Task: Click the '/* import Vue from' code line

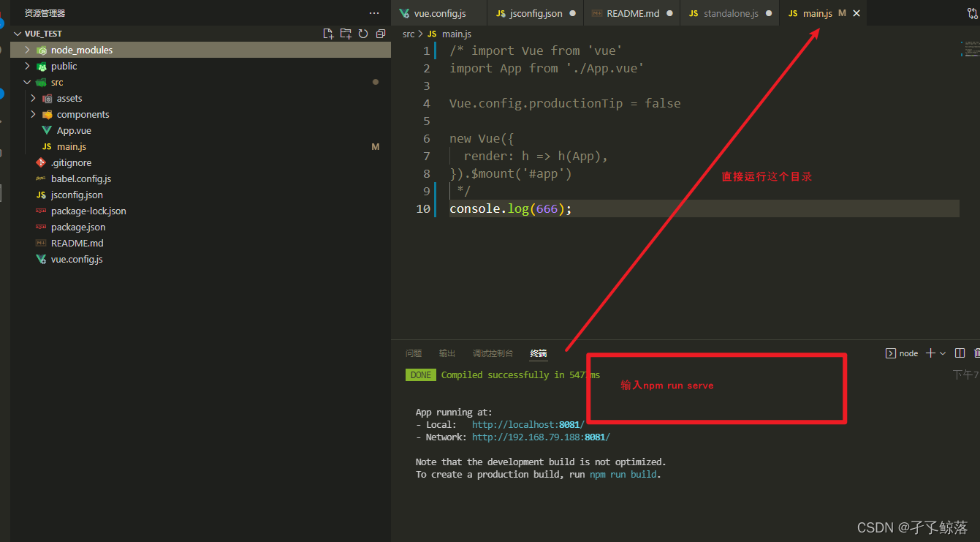Action: (536, 50)
